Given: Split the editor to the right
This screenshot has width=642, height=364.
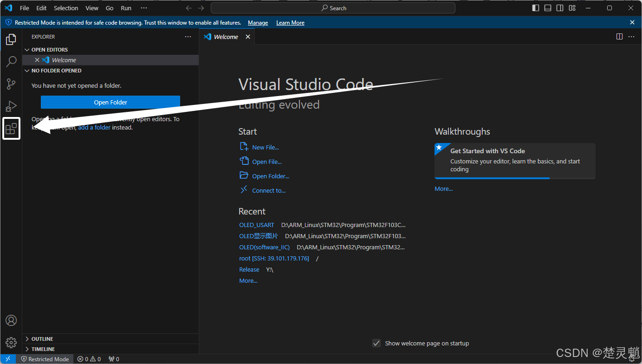Looking at the screenshot, I should (x=619, y=37).
